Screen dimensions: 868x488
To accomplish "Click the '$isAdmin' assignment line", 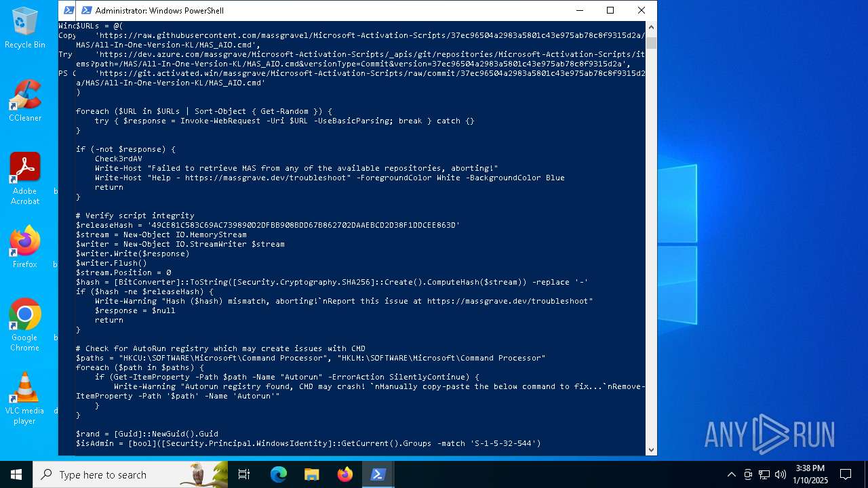I will pos(309,443).
